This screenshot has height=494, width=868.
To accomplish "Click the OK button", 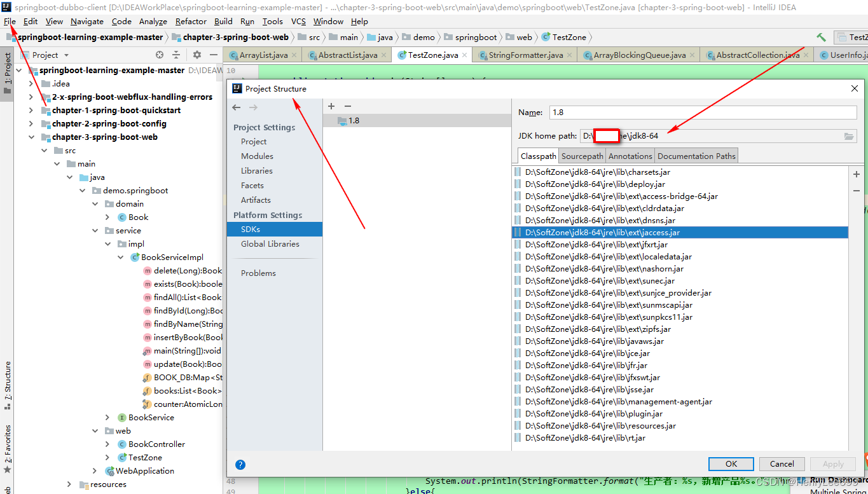I will coord(731,464).
